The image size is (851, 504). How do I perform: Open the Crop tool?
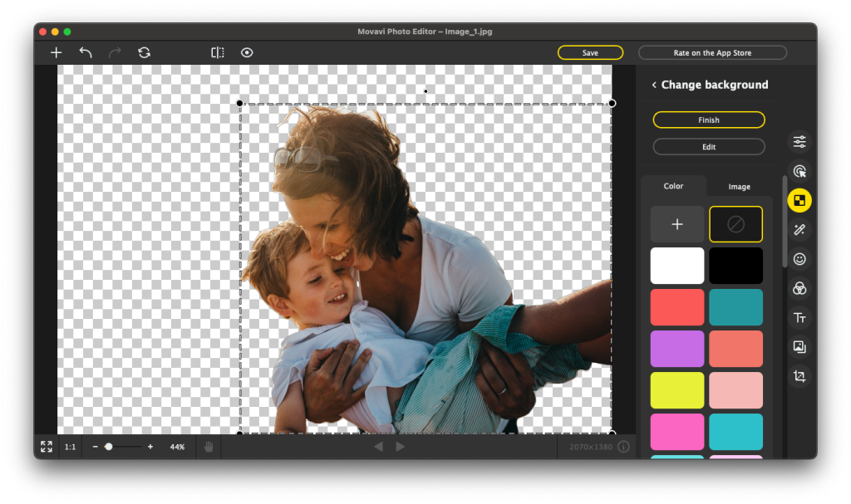[x=799, y=376]
